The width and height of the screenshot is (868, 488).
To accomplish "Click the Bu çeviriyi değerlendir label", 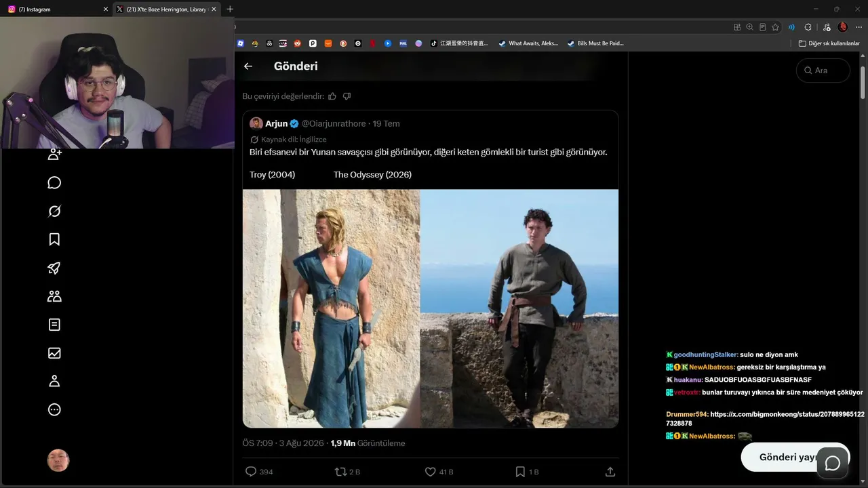I will pyautogui.click(x=283, y=96).
